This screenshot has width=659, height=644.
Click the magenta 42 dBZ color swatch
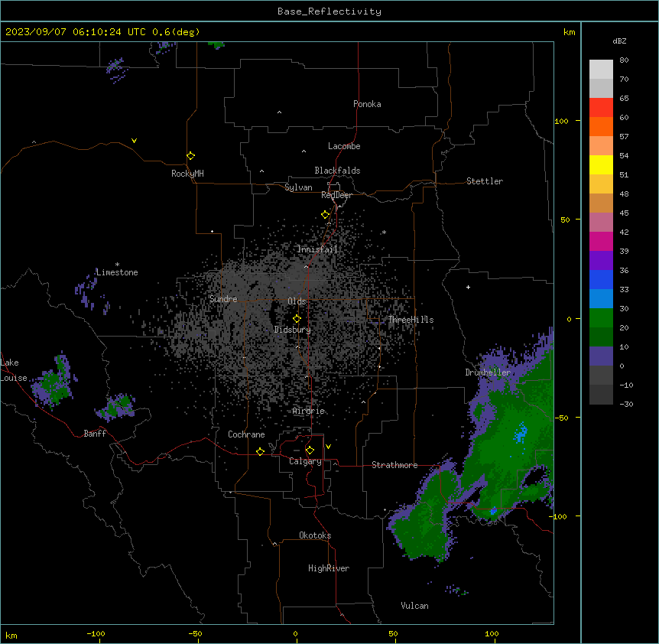601,241
